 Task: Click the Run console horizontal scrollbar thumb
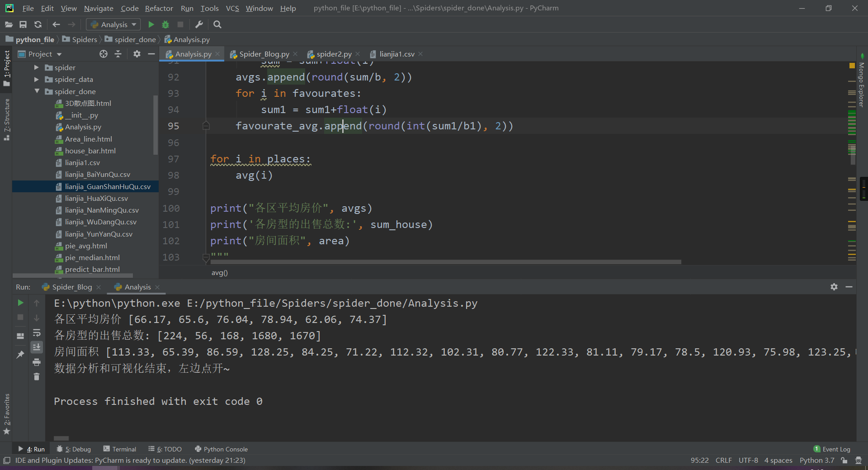pos(61,438)
